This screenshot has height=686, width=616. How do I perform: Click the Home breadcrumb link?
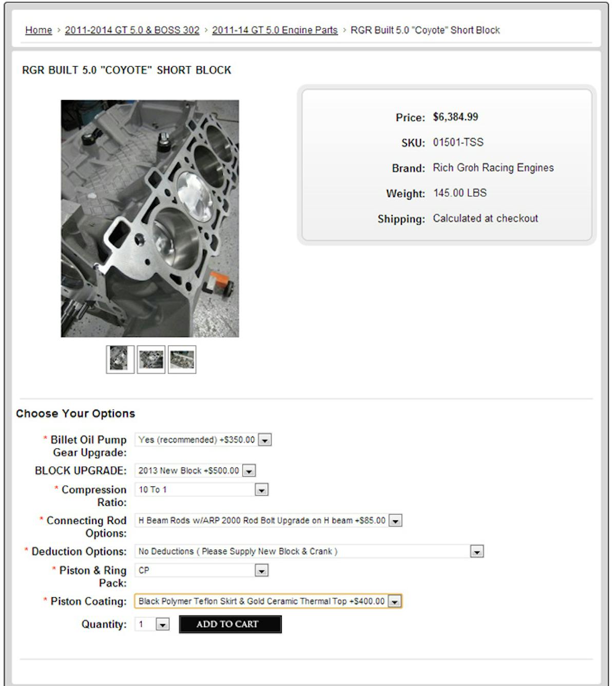[x=38, y=30]
